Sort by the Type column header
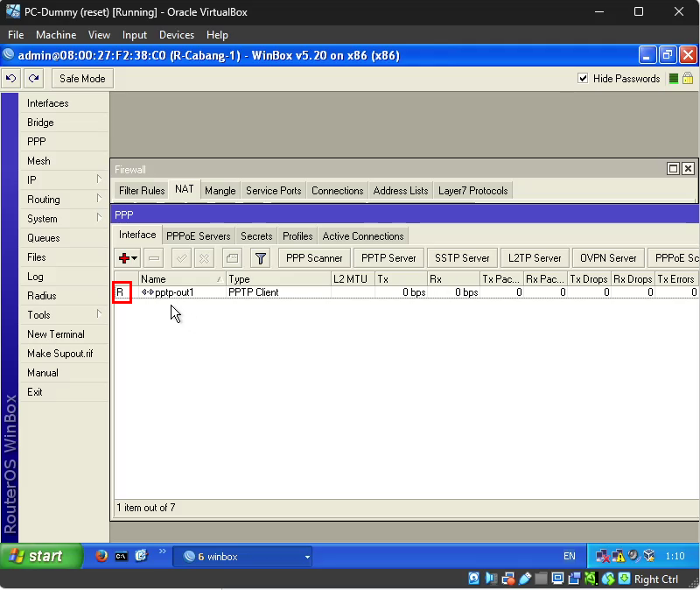This screenshot has height=590, width=700. click(278, 279)
